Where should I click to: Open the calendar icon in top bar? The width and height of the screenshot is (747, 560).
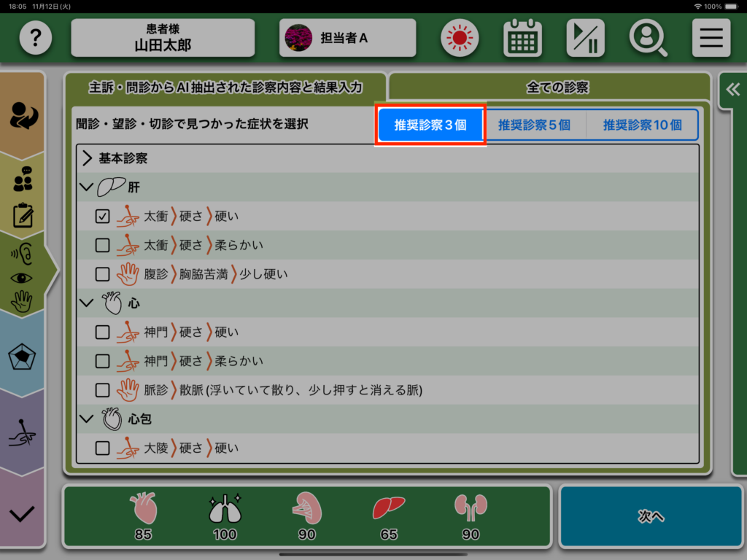pyautogui.click(x=522, y=38)
